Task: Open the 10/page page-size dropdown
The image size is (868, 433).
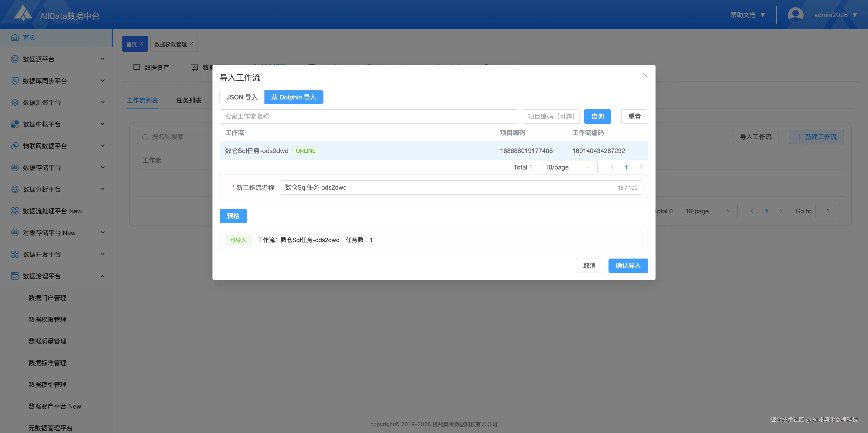Action: tap(568, 167)
